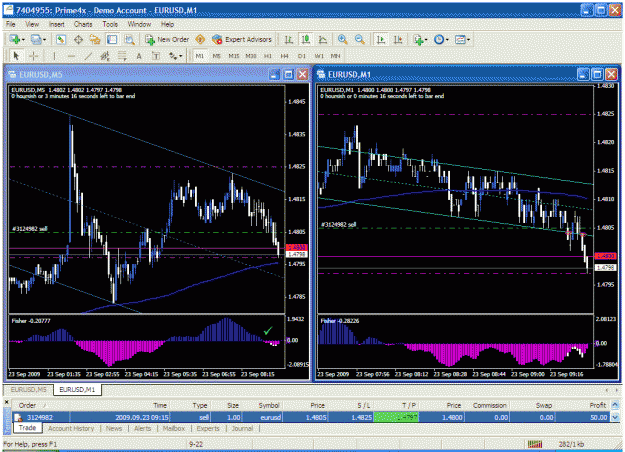The image size is (625, 452).
Task: Open the Account History terminal tab
Action: [x=71, y=428]
